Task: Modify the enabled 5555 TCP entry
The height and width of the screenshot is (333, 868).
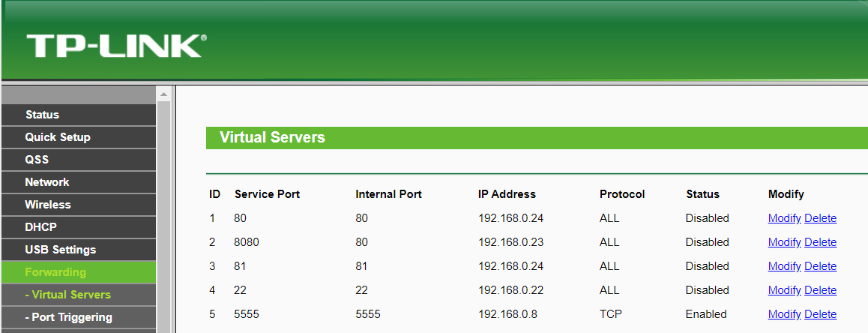Action: [x=784, y=314]
